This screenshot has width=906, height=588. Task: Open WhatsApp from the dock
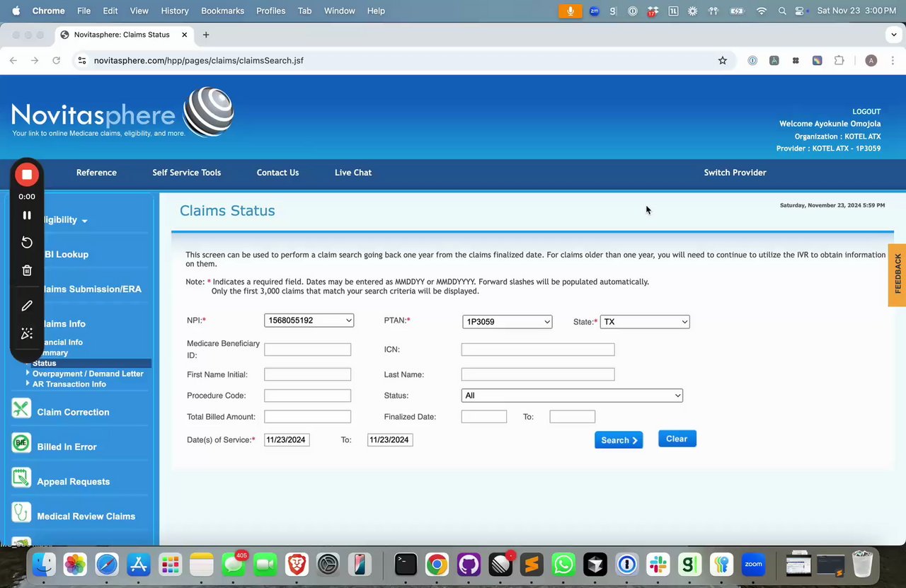[563, 564]
